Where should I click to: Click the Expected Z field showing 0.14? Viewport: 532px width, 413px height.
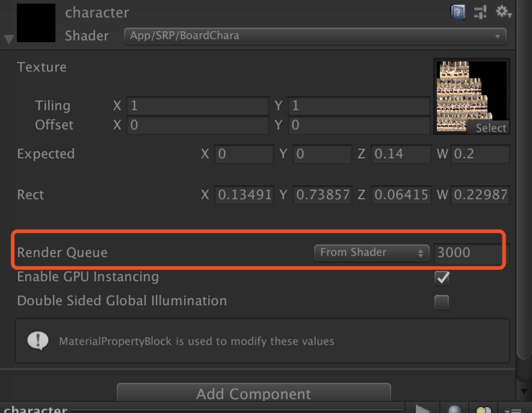[x=401, y=154]
